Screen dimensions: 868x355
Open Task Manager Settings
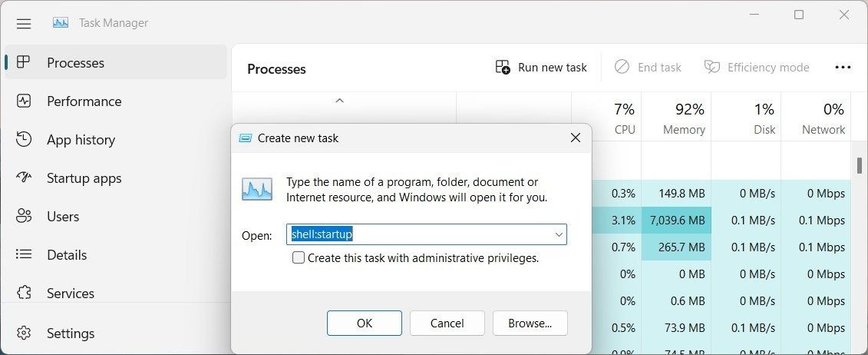(116, 333)
